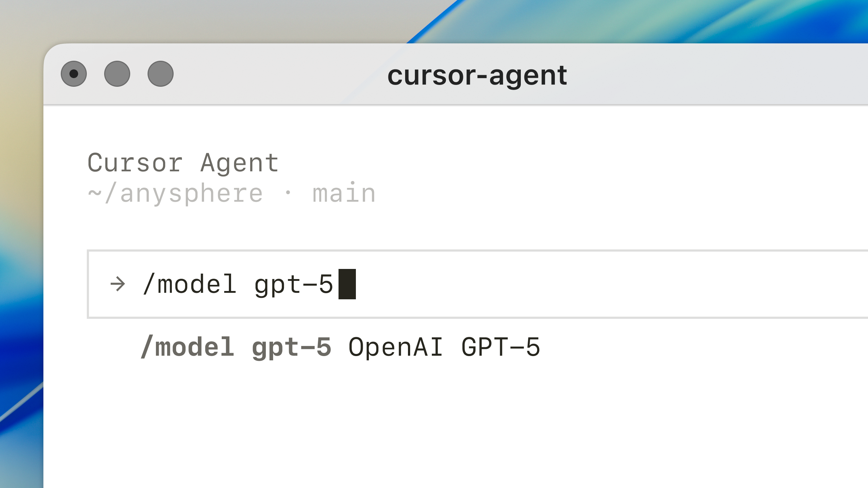Click the main branch name
The height and width of the screenshot is (488, 868).
pyautogui.click(x=344, y=193)
